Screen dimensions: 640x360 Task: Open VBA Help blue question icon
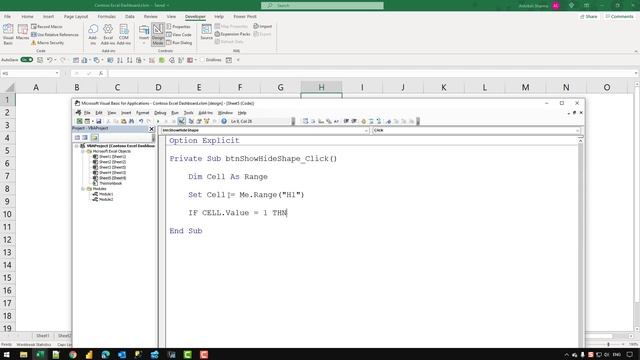coord(224,121)
